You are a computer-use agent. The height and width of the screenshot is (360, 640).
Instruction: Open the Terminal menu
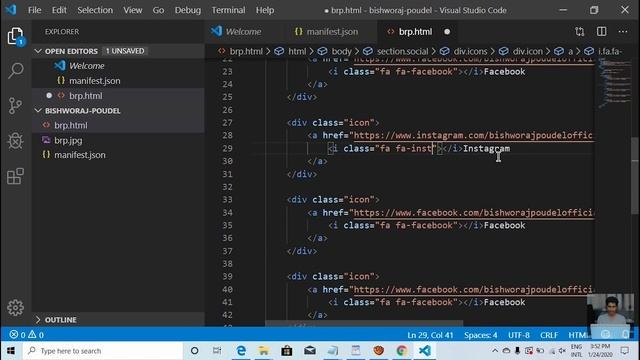[x=228, y=10]
